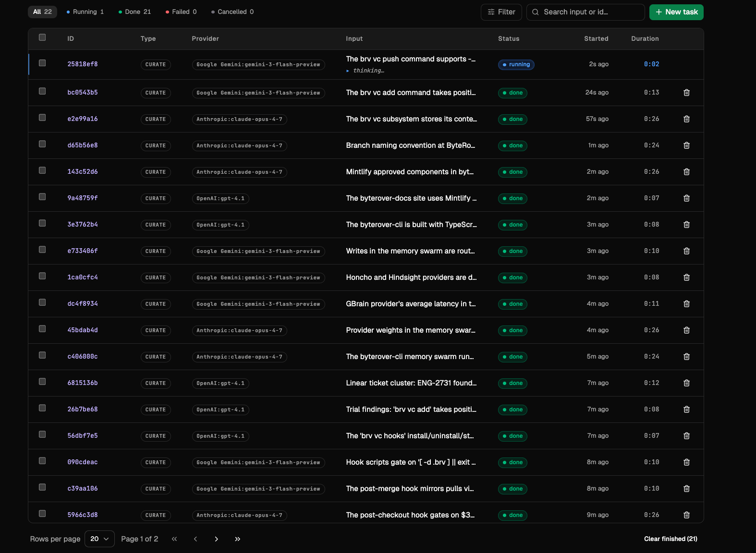Viewport: 756px width, 553px height.
Task: Delete task c406000c with its trash icon
Action: coord(686,357)
